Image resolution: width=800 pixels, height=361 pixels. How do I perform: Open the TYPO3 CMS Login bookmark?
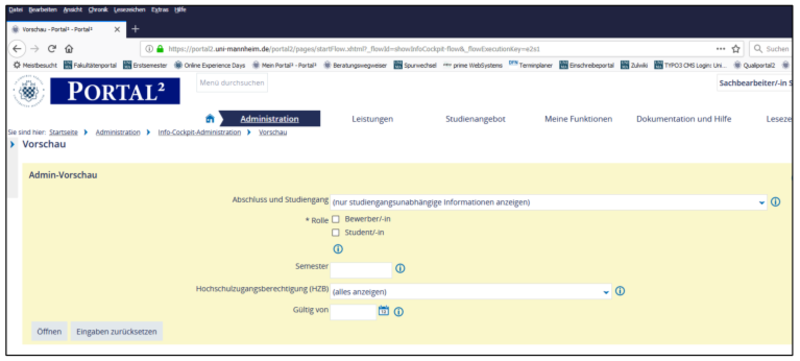[690, 65]
